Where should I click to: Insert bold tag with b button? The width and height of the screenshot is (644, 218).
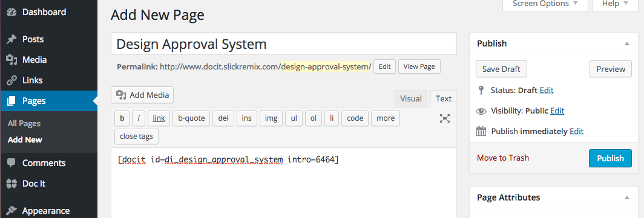[x=122, y=118]
